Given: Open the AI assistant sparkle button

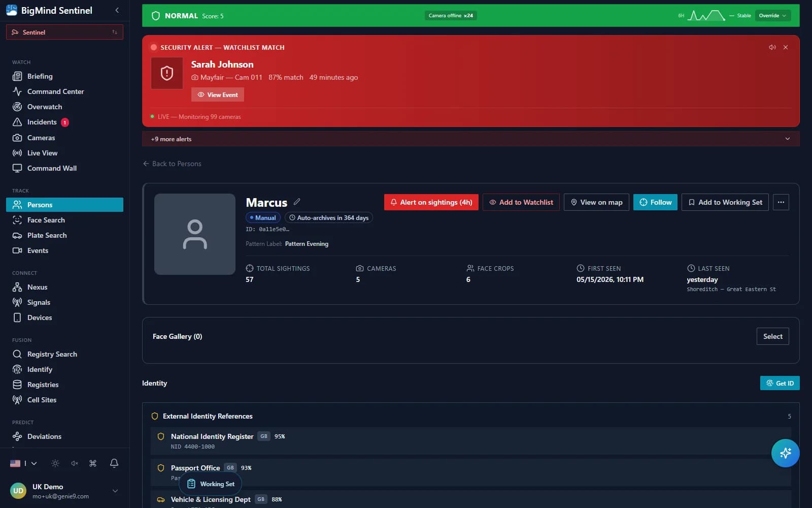Looking at the screenshot, I should pyautogui.click(x=786, y=453).
